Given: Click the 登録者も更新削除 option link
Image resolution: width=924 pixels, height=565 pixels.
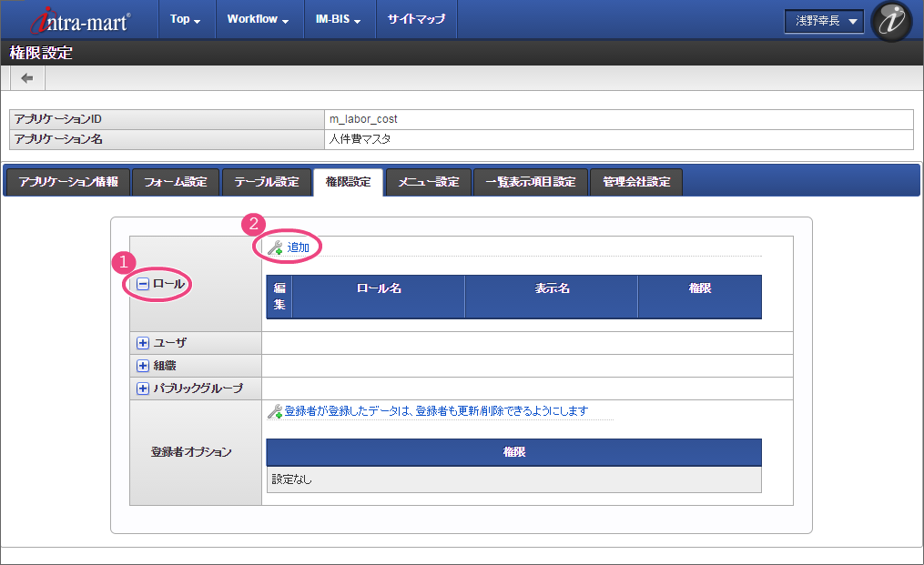Looking at the screenshot, I should (436, 411).
